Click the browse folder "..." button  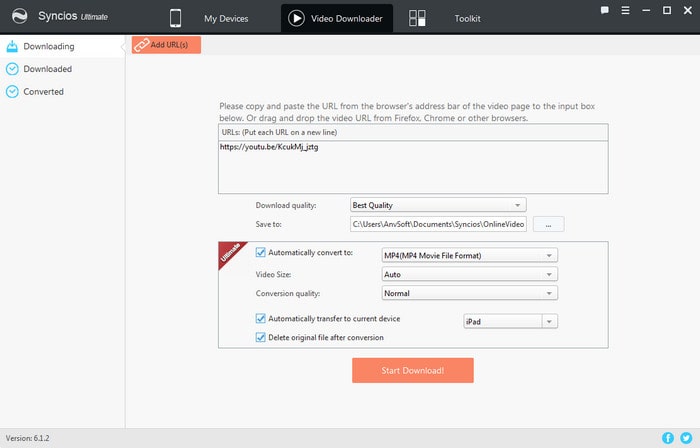tap(548, 224)
